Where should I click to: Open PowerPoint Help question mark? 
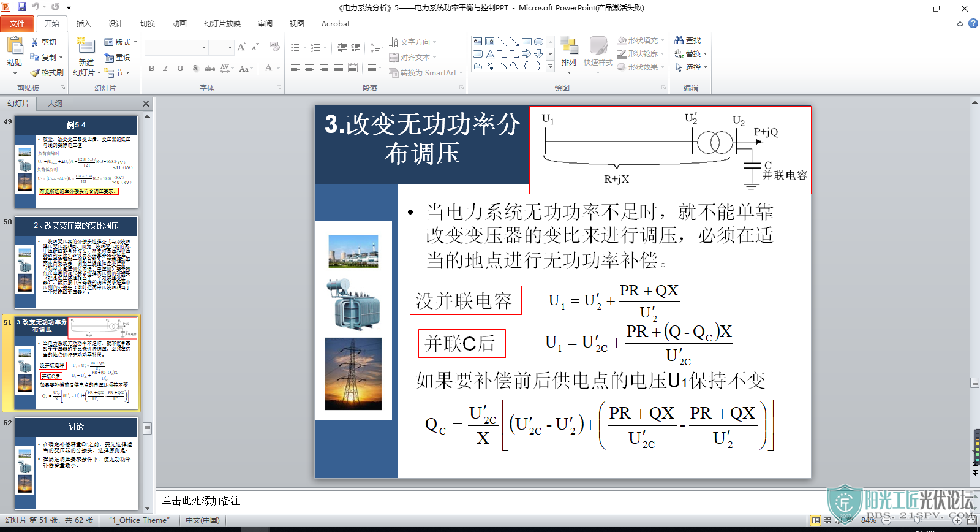point(973,24)
